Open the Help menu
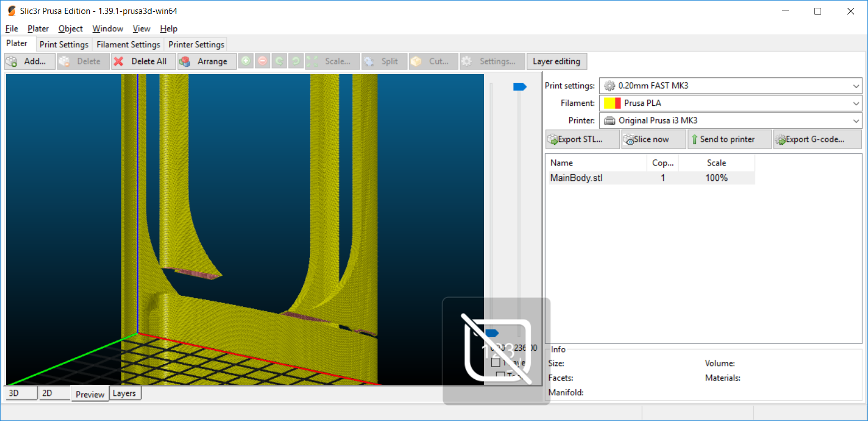 click(168, 28)
